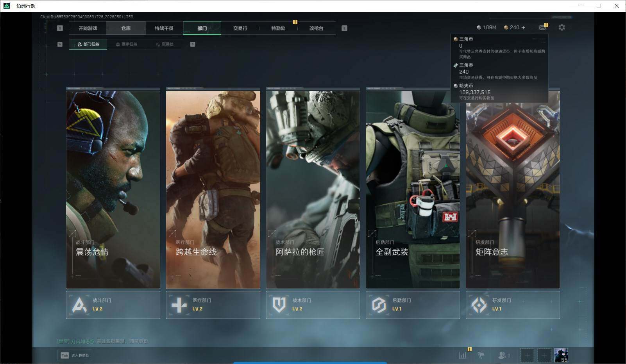Screen dimensions: 626x364
Task: Click the 战术部门 shield emblem icon
Action: [x=279, y=305]
